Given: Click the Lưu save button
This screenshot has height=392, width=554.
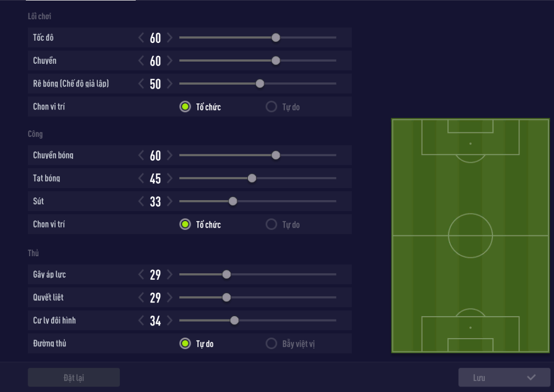Looking at the screenshot, I should point(504,378).
